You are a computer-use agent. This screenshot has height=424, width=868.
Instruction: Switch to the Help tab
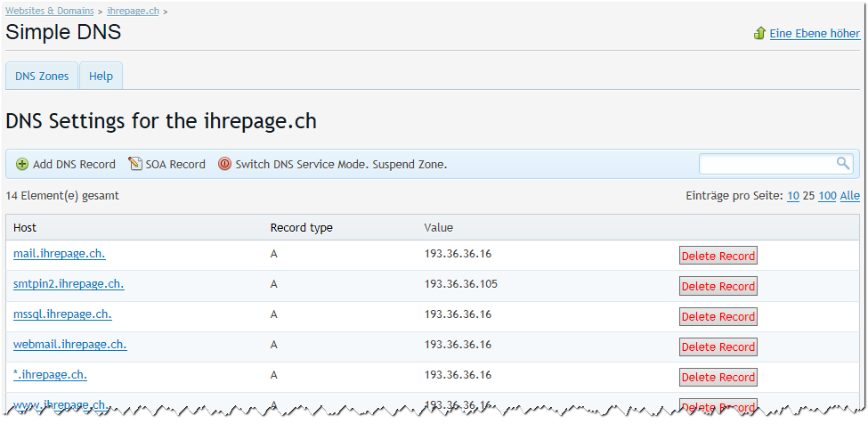tap(101, 76)
